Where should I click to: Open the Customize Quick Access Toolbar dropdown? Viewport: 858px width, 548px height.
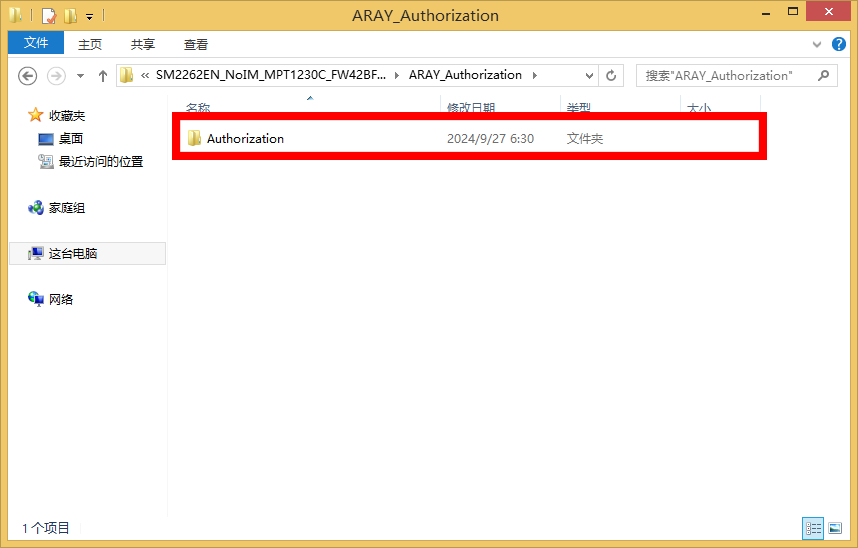89,17
